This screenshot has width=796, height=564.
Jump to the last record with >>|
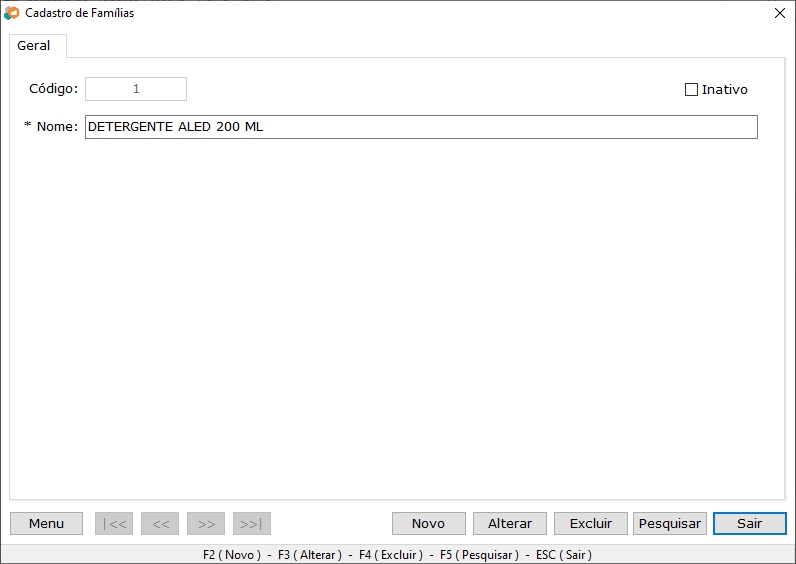[x=252, y=523]
